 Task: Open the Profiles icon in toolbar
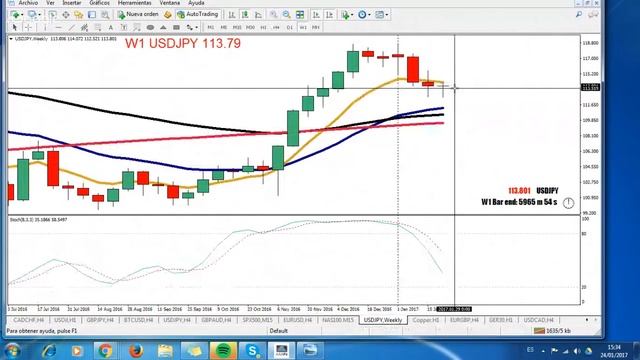point(33,15)
